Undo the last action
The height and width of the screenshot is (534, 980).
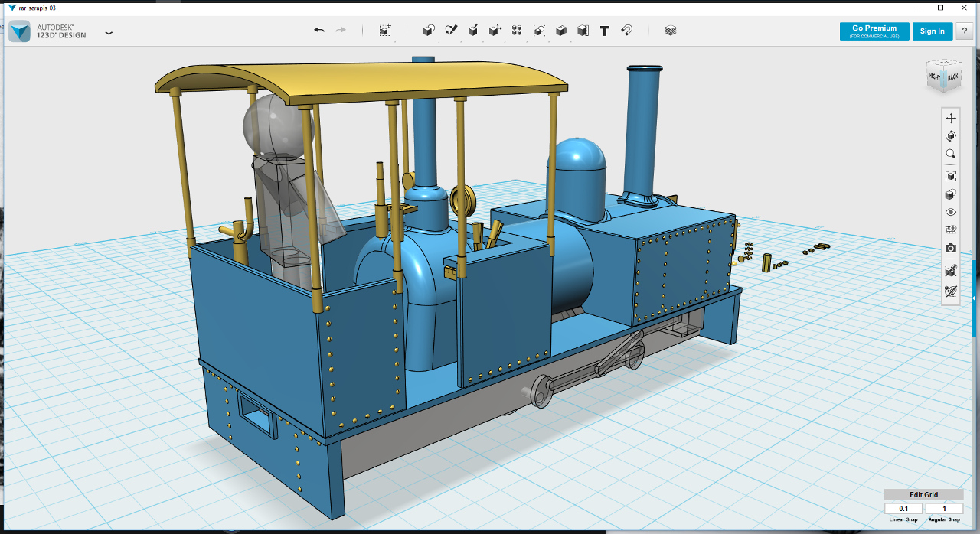point(319,31)
